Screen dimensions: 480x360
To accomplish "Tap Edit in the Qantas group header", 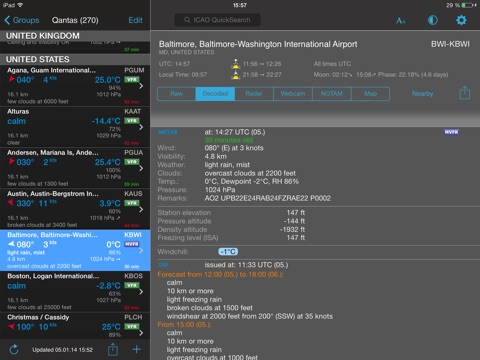I will [135, 20].
